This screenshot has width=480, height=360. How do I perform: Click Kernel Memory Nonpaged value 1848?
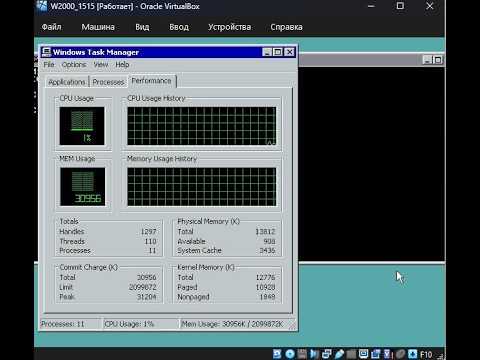coord(267,297)
